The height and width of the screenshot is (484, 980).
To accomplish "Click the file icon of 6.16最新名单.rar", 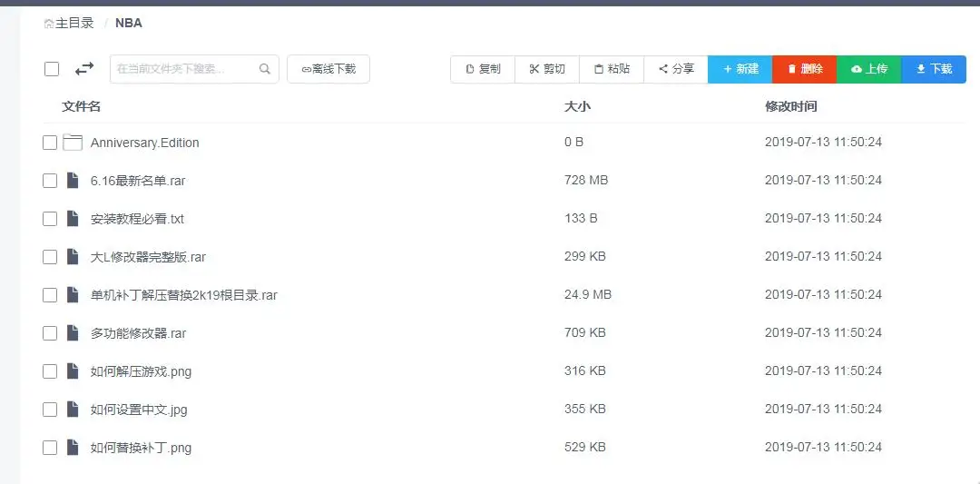I will 73,181.
